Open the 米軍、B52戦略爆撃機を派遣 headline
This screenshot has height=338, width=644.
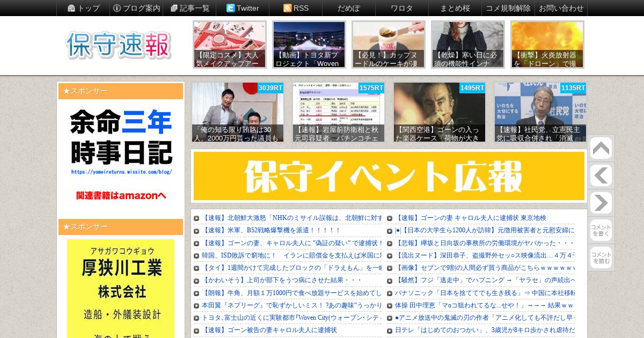click(x=271, y=230)
